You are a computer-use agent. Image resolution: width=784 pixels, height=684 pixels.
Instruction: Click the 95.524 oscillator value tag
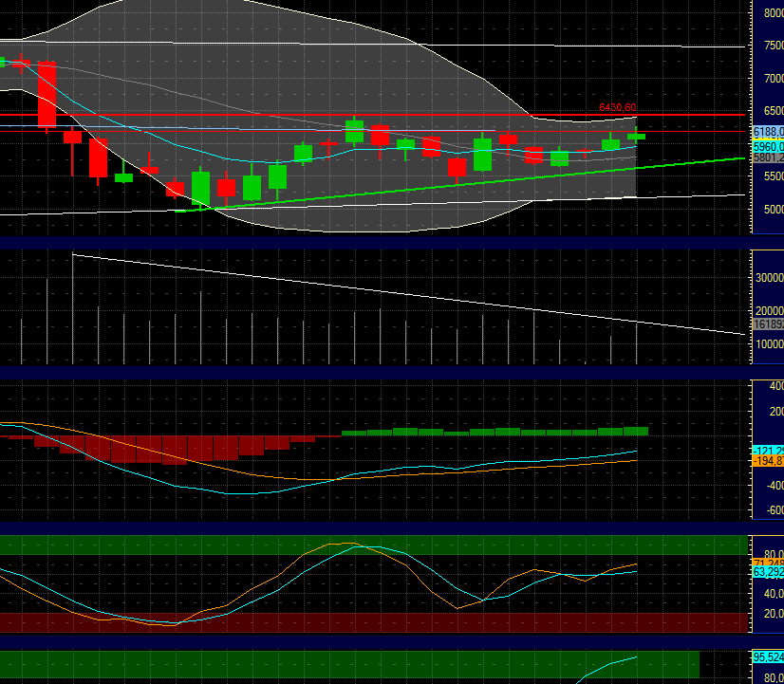(x=764, y=656)
